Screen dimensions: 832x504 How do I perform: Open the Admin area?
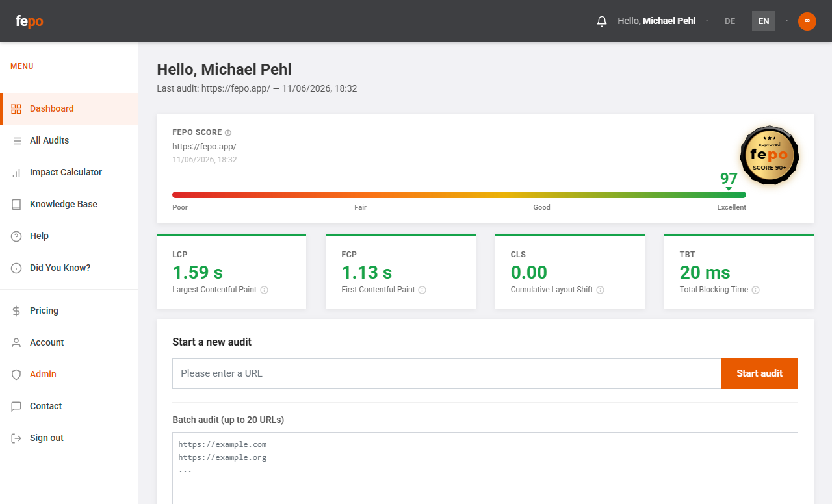pos(69,374)
